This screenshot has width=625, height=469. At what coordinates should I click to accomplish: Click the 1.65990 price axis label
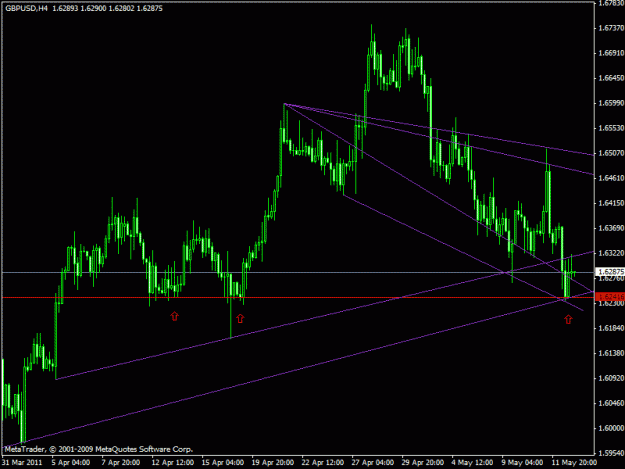pyautogui.click(x=611, y=103)
